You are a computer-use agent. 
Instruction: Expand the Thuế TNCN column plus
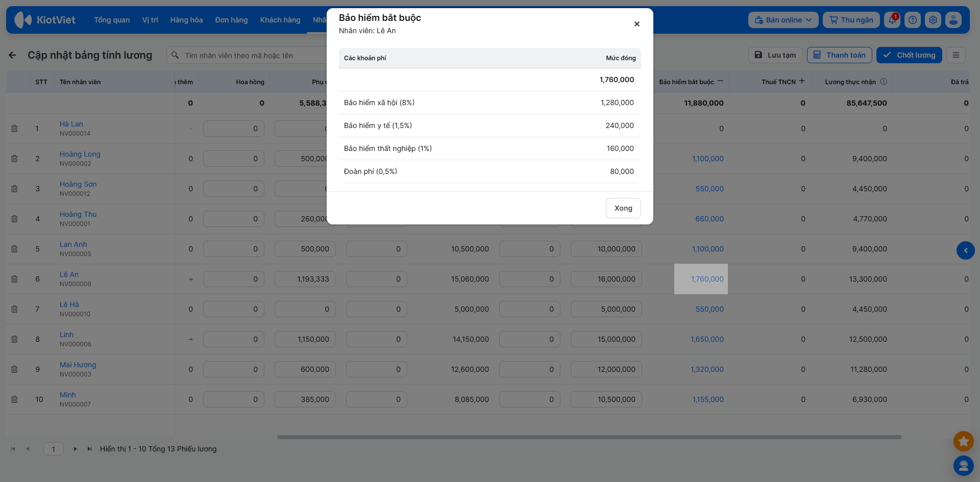802,81
